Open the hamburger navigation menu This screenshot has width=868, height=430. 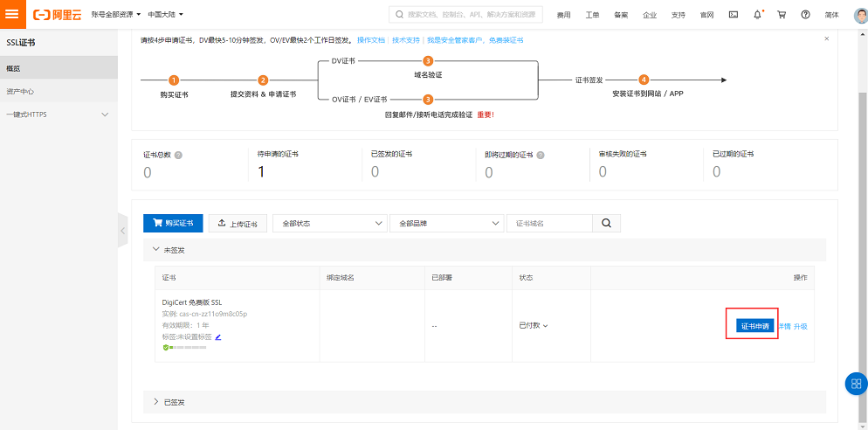pyautogui.click(x=11, y=15)
